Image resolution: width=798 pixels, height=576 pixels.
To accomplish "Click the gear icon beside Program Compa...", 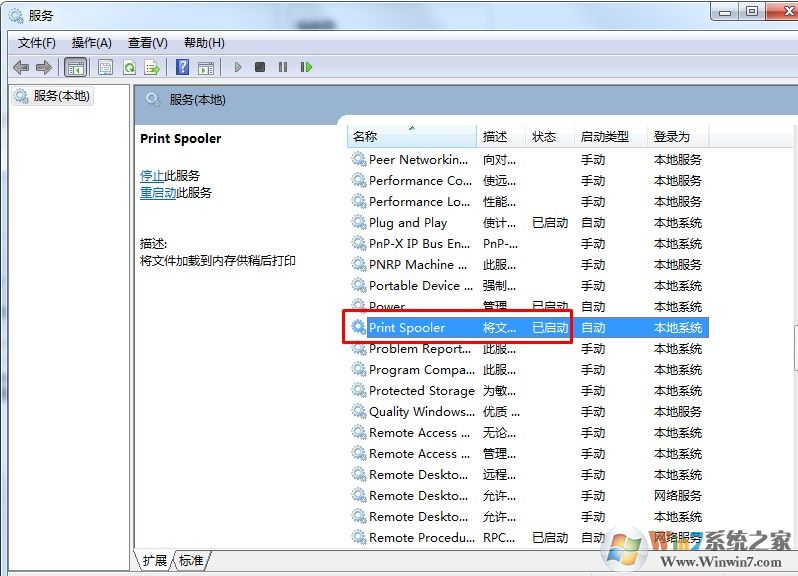I will click(x=358, y=369).
